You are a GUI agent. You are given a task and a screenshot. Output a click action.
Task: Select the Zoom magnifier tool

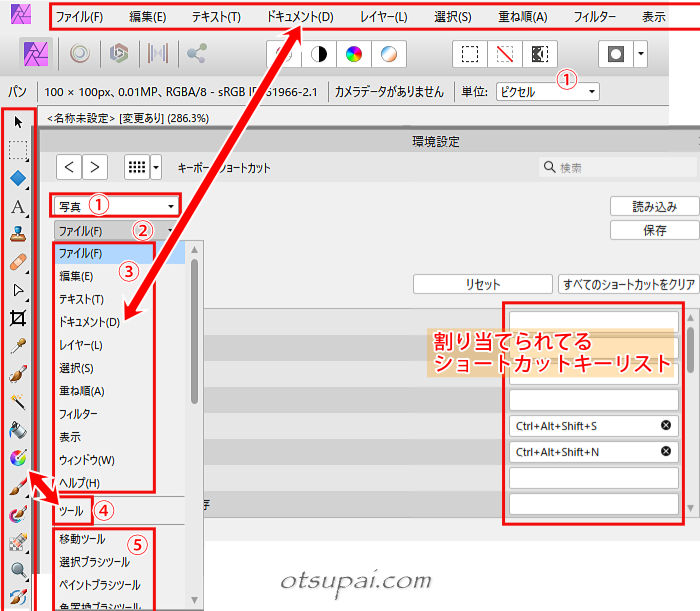click(x=18, y=571)
